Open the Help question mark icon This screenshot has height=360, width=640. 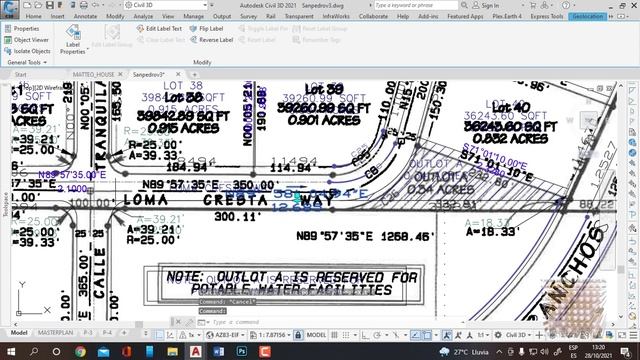pos(566,5)
